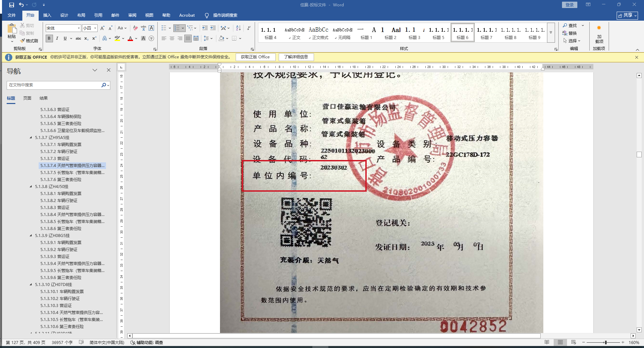Viewport: 644px width, 348px height.
Task: Switch to the 审阅 ribbon tab
Action: click(132, 15)
